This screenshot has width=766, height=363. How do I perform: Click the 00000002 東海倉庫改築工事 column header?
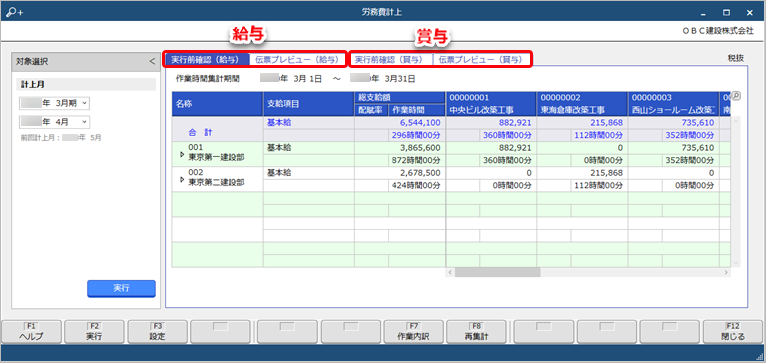tap(582, 104)
